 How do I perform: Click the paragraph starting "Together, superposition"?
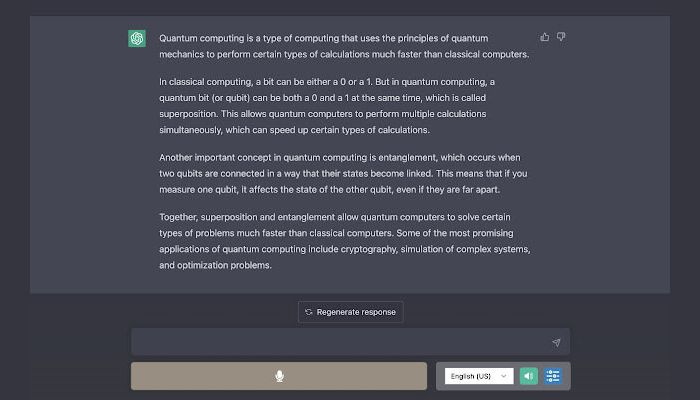(345, 241)
